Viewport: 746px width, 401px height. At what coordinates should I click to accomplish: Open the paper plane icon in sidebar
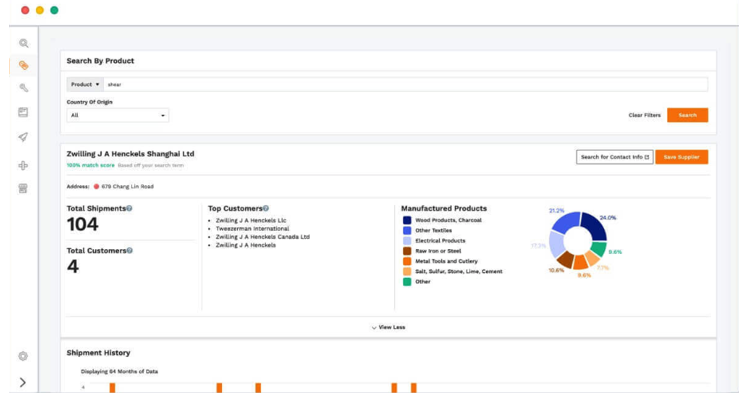[23, 137]
